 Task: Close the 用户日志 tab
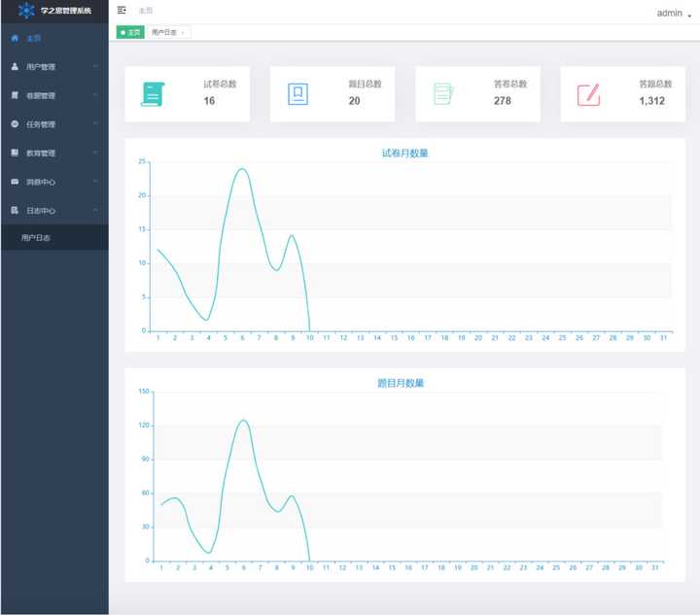tap(183, 33)
